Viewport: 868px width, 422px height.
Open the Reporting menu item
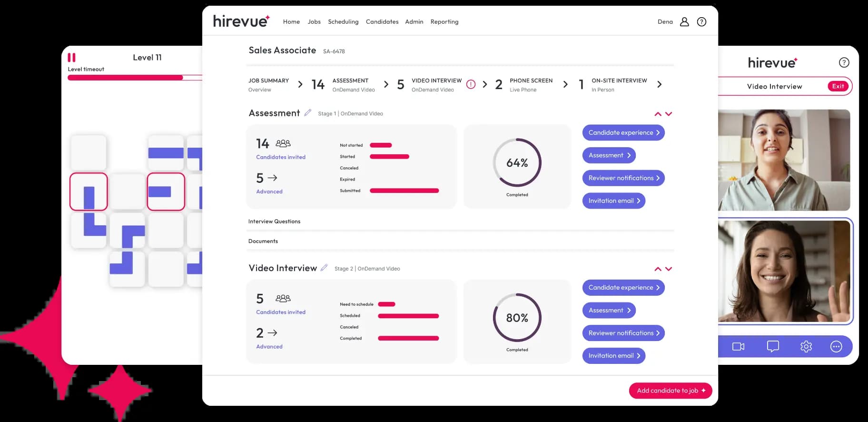pos(444,22)
